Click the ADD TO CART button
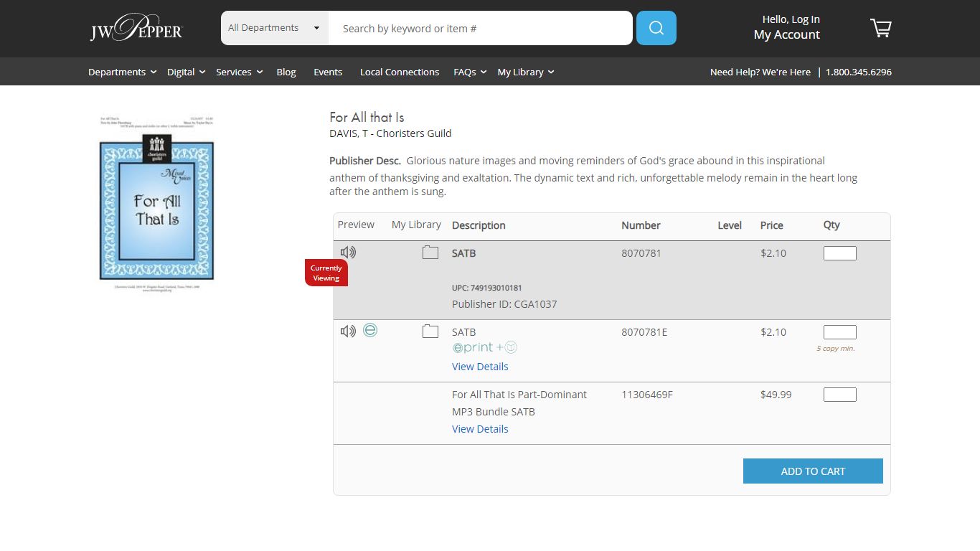Viewport: 980px width, 551px height. pos(813,471)
